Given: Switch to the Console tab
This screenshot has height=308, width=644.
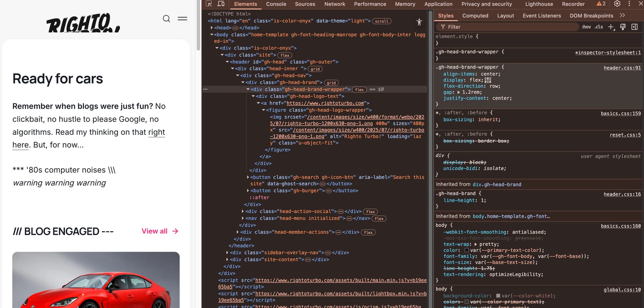Looking at the screenshot, I should click(x=276, y=4).
